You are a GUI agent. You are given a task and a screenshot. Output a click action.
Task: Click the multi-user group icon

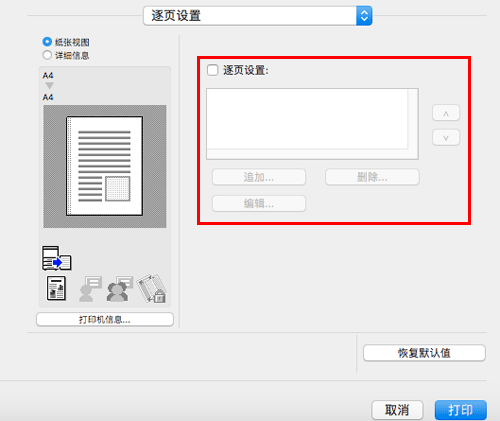pos(120,289)
